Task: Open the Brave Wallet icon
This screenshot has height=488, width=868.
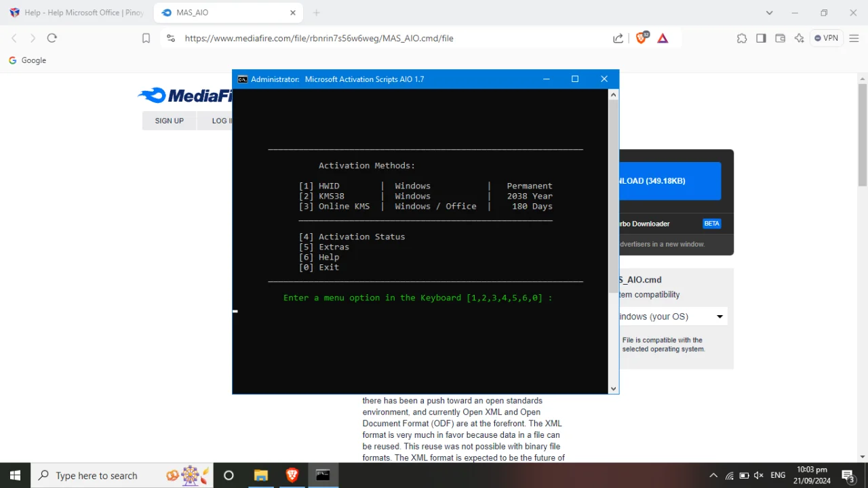Action: [780, 39]
